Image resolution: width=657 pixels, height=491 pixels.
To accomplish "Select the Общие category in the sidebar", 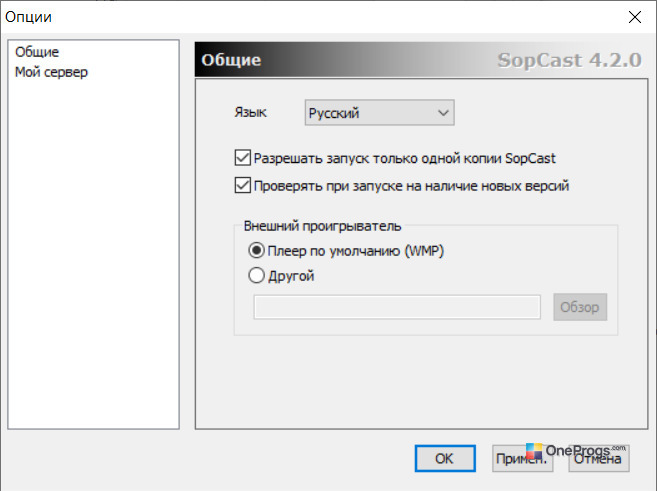I will pyautogui.click(x=37, y=52).
